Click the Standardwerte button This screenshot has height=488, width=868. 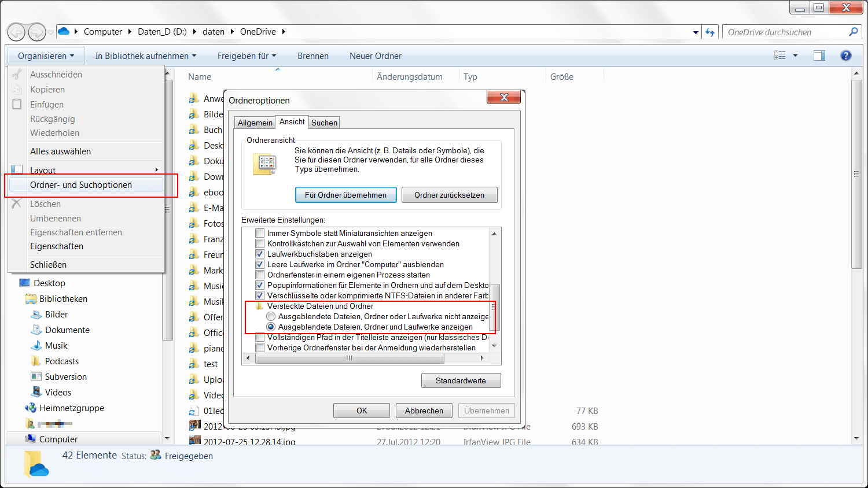coord(461,380)
